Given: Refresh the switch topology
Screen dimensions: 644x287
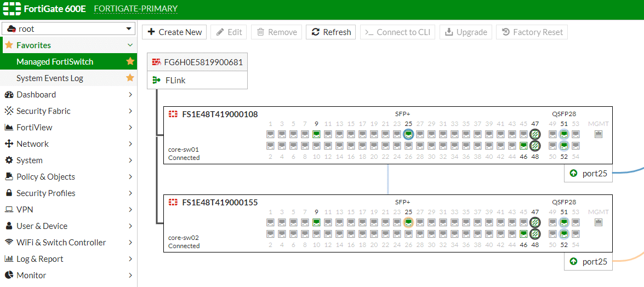Looking at the screenshot, I should 331,32.
